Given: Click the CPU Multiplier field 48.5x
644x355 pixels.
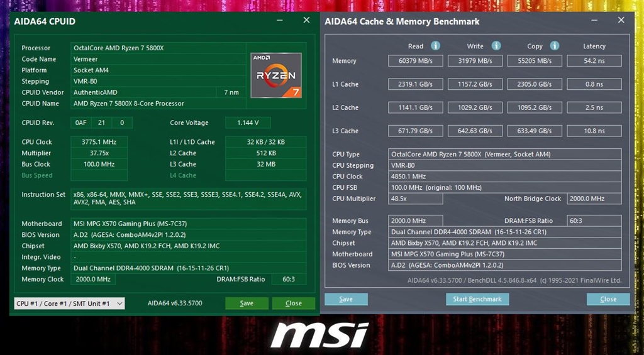Looking at the screenshot, I should tap(416, 199).
